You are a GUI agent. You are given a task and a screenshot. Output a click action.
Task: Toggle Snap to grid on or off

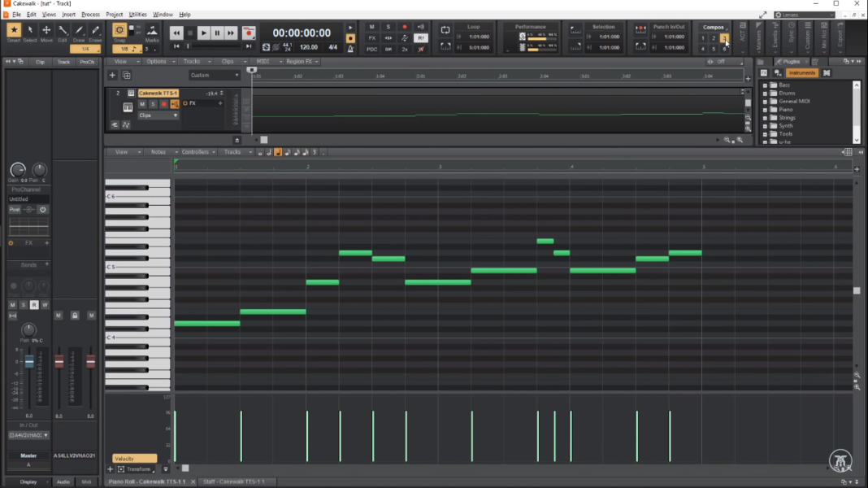click(x=119, y=32)
